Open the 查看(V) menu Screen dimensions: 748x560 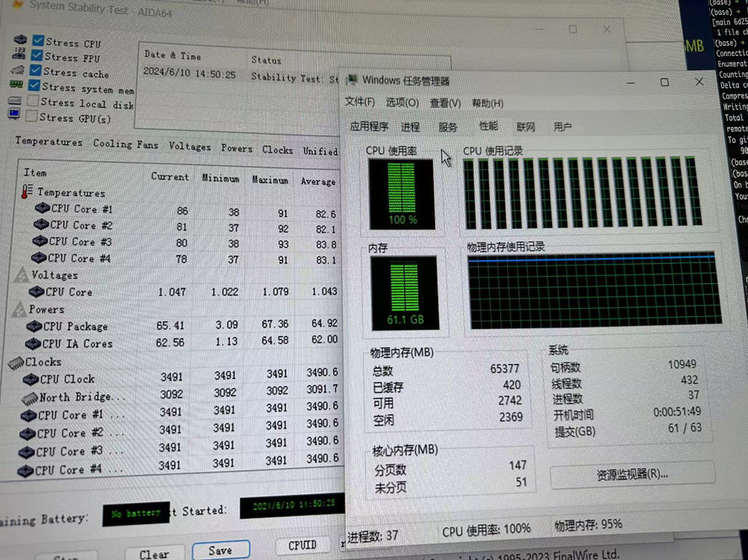pos(445,103)
